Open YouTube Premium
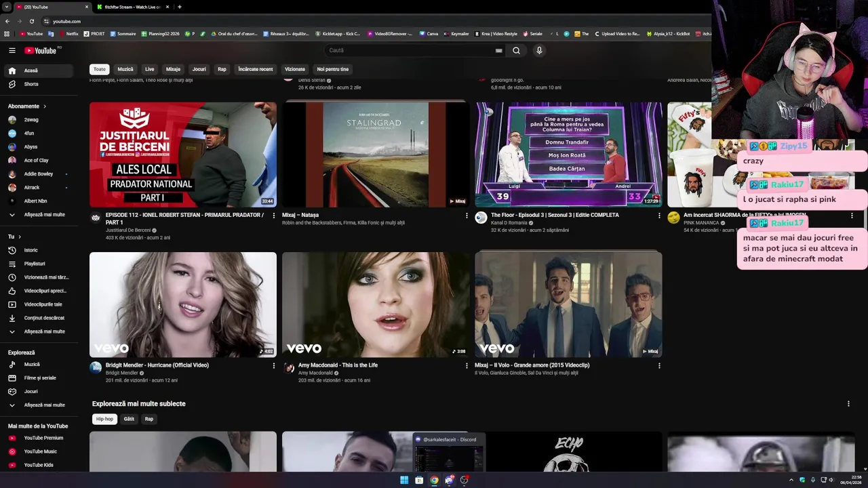Screen dimensions: 868x488 click(x=39, y=438)
